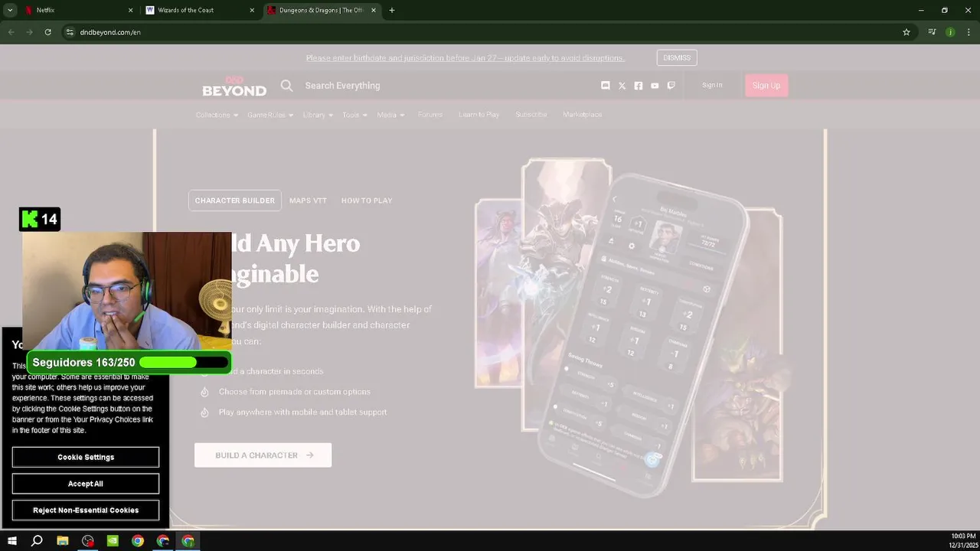980x551 pixels.
Task: Open the YouTube icon link
Action: (655, 86)
